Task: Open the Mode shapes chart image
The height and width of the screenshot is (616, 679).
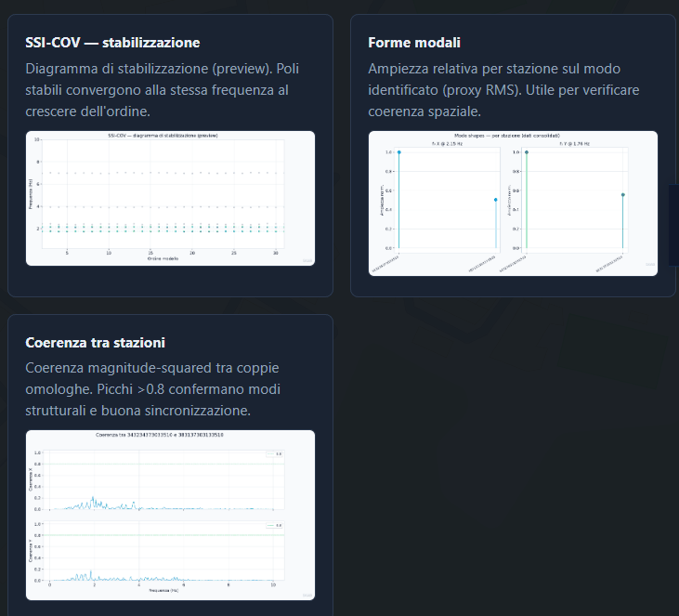Action: (513, 203)
